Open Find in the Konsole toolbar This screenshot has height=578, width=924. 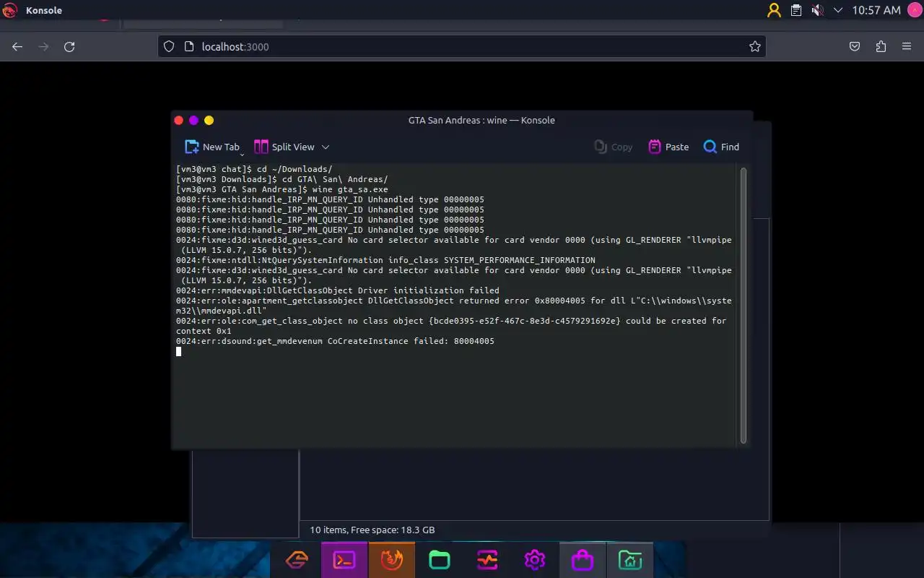[x=721, y=147]
